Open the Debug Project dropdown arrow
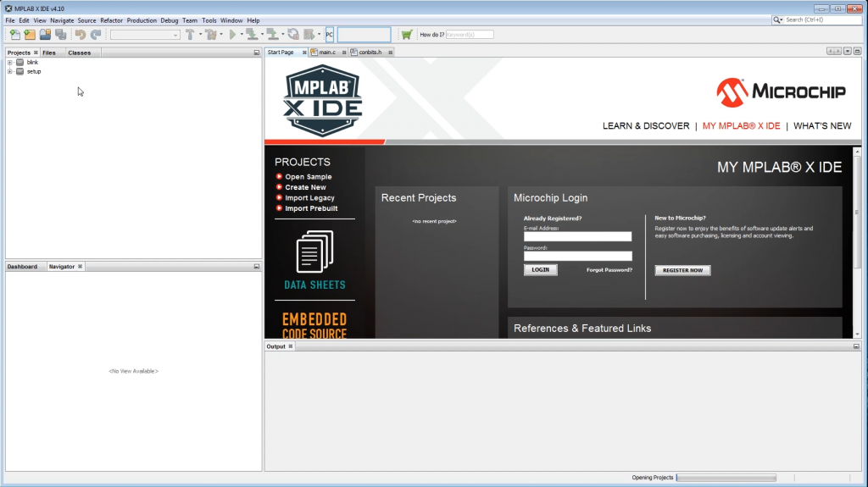 tap(319, 35)
